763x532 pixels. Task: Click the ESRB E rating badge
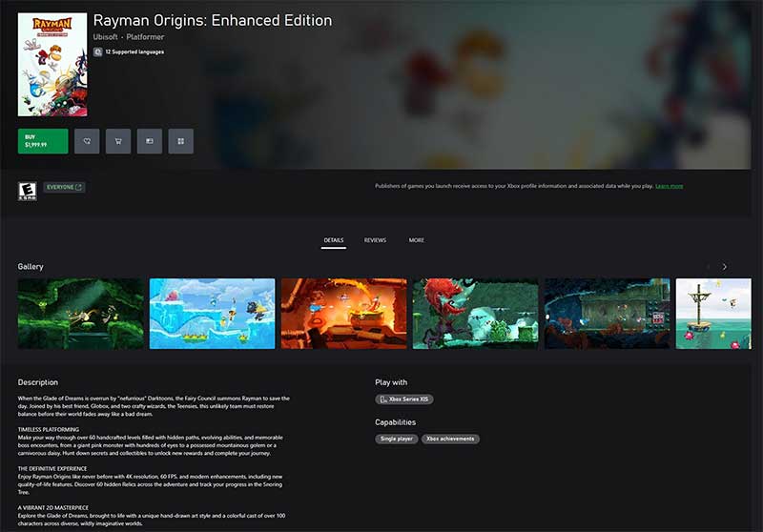(28, 191)
